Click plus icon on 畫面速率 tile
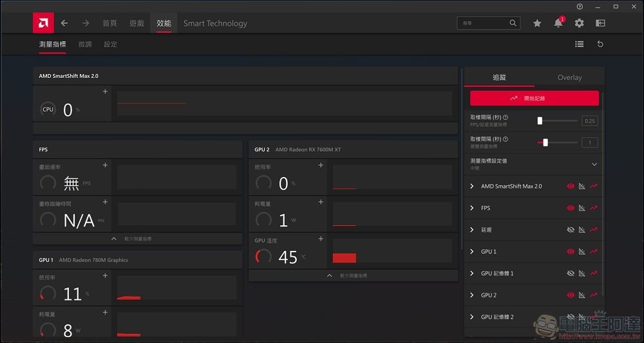Image resolution: width=644 pixels, height=343 pixels. click(x=105, y=165)
